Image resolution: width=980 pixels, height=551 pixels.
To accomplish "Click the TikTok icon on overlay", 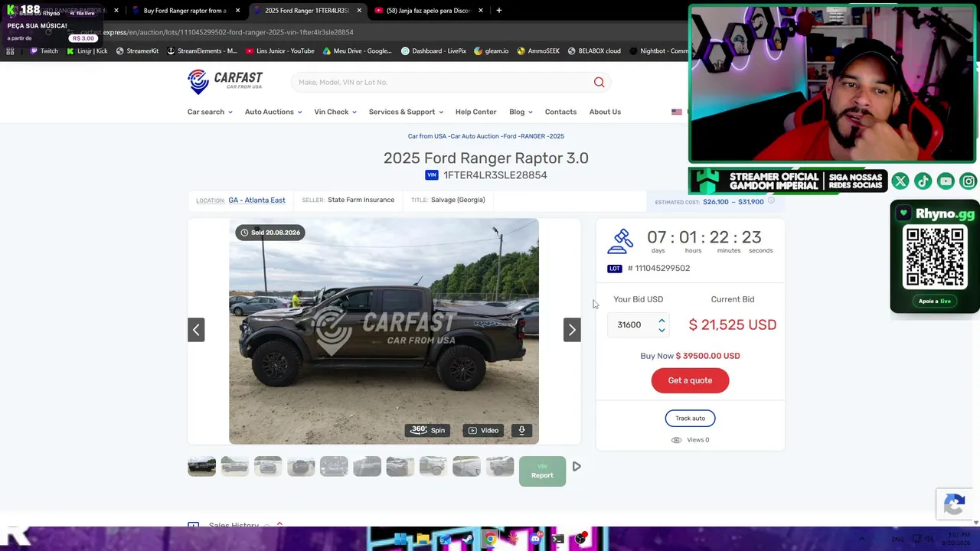I will click(923, 181).
